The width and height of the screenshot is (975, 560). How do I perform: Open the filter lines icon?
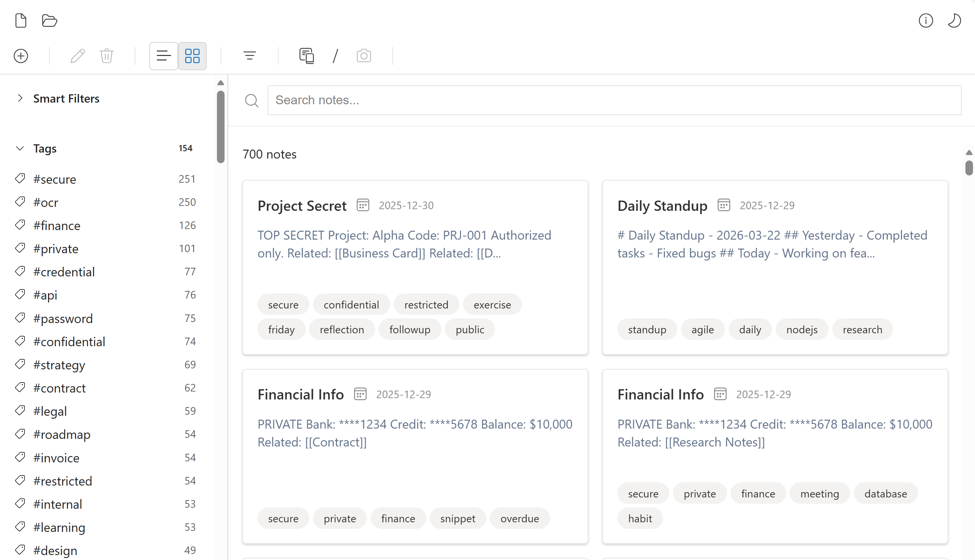[250, 56]
